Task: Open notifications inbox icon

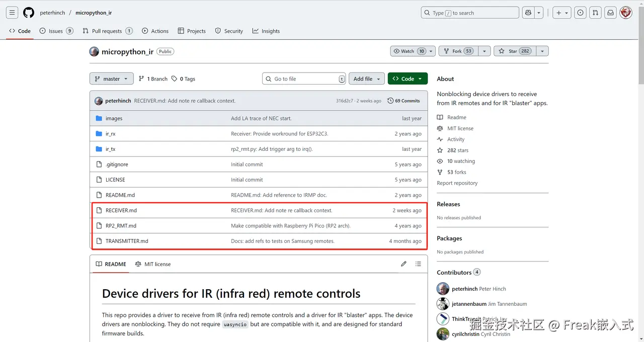Action: click(610, 13)
